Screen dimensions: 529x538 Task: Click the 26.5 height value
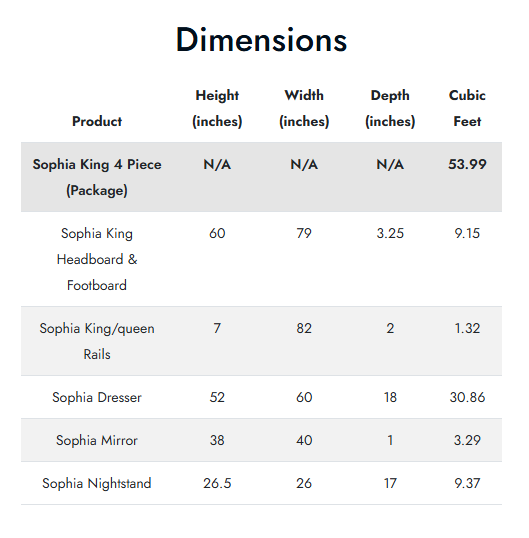(x=217, y=483)
